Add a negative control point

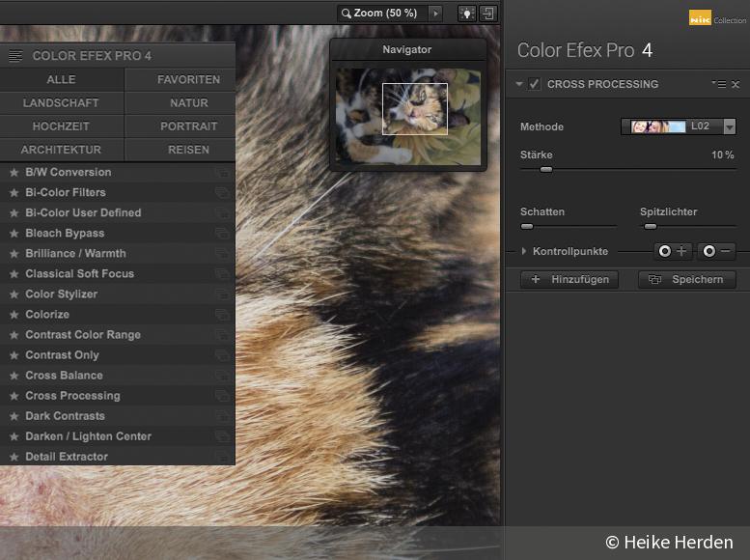717,251
